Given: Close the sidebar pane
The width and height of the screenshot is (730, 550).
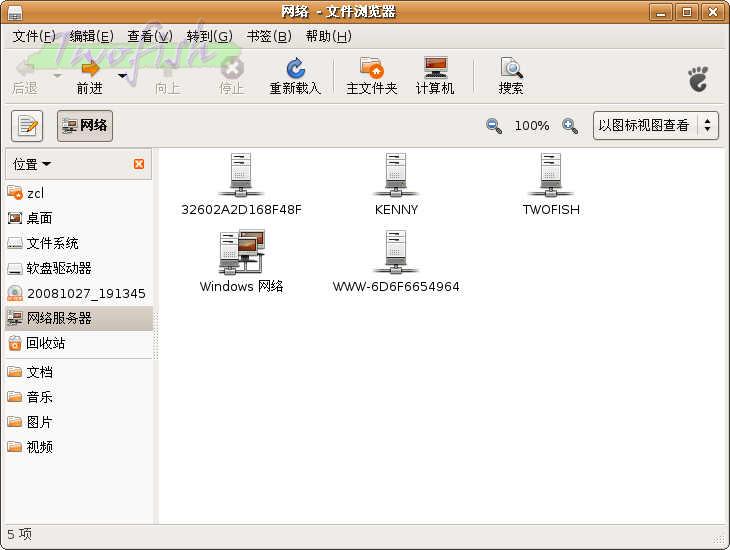Looking at the screenshot, I should coord(139,164).
